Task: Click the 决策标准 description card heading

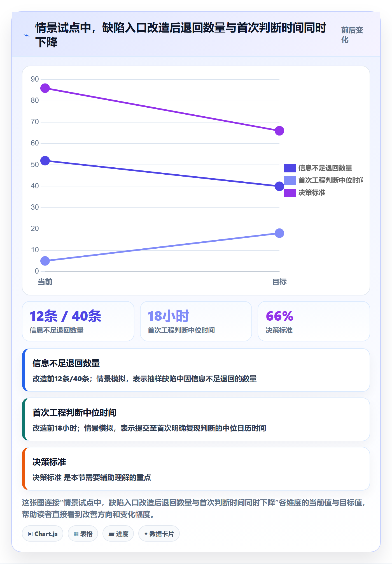Action: coord(49,462)
